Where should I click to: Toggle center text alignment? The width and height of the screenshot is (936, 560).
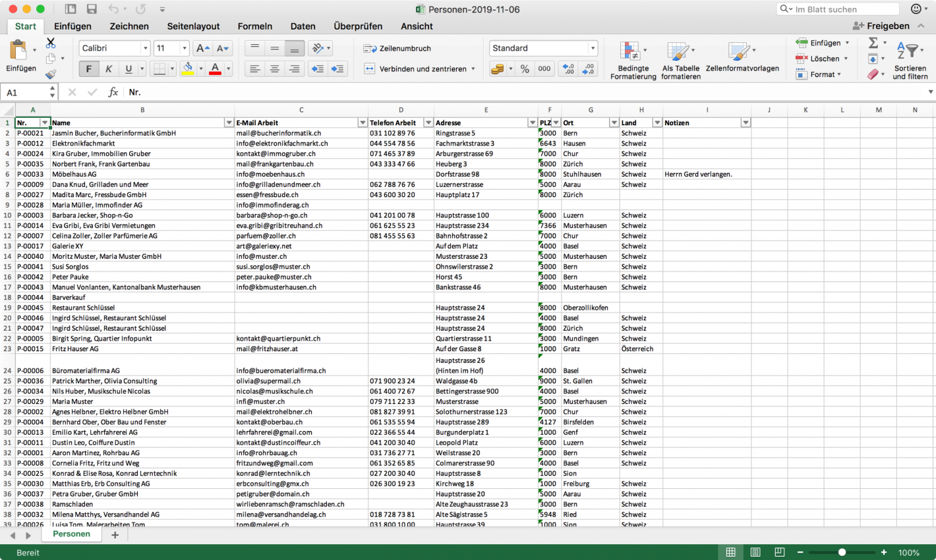coord(274,69)
